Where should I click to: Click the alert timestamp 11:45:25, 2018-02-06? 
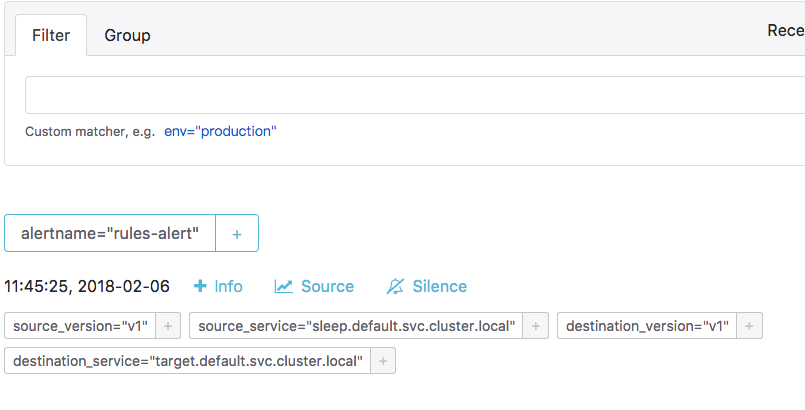point(87,286)
